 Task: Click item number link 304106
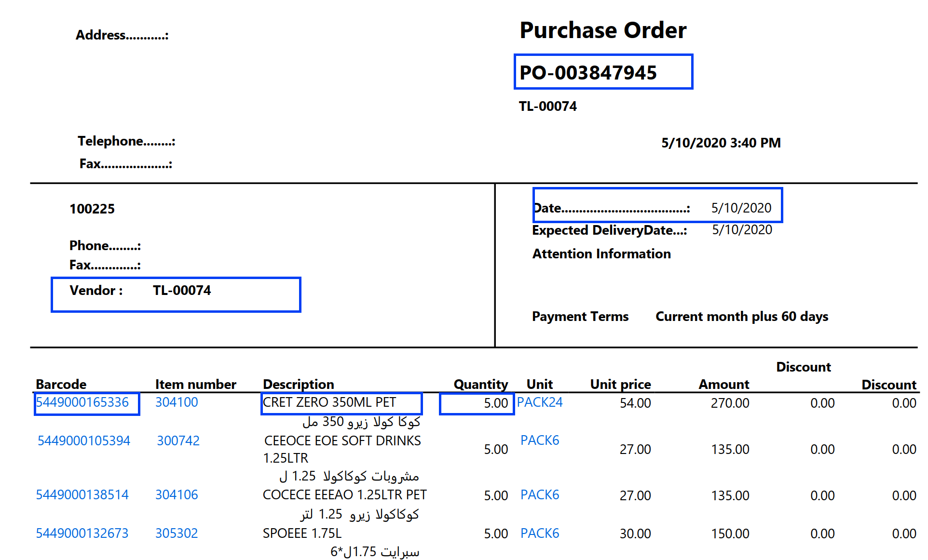pyautogui.click(x=177, y=495)
